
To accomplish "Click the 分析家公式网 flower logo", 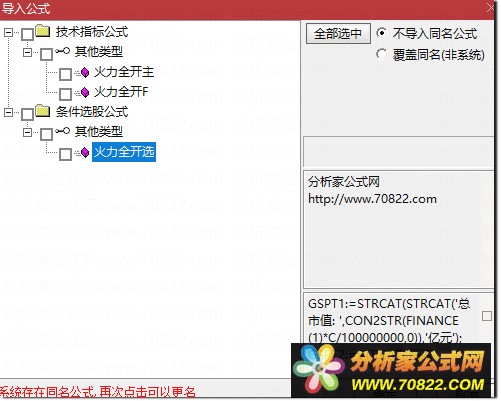I will (319, 369).
